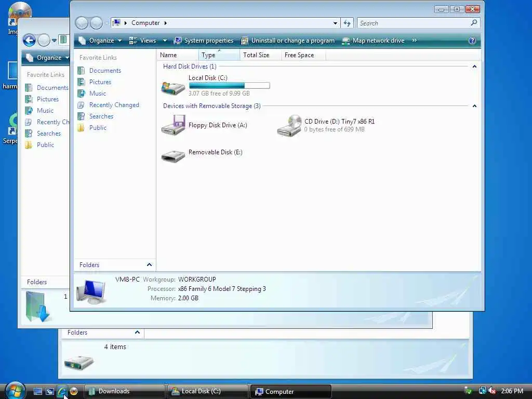This screenshot has height=399, width=532.
Task: Sort by Free Space column header
Action: [x=303, y=55]
